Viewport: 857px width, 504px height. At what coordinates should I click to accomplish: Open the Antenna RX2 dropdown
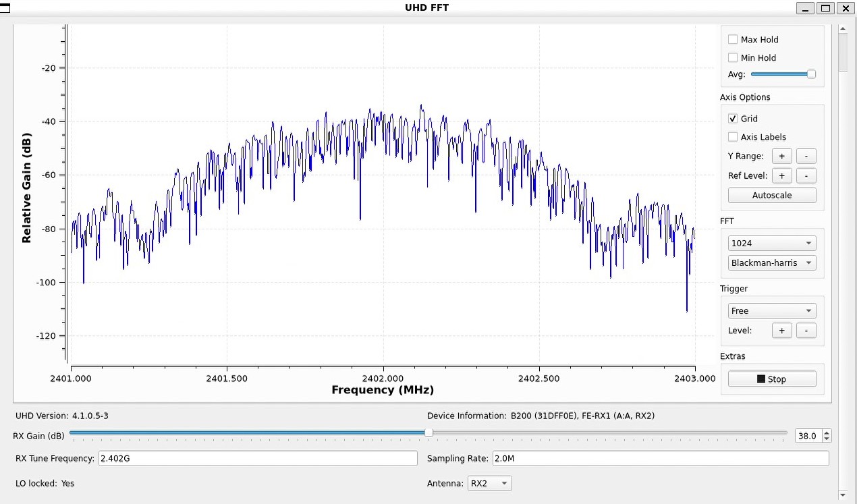(x=489, y=484)
